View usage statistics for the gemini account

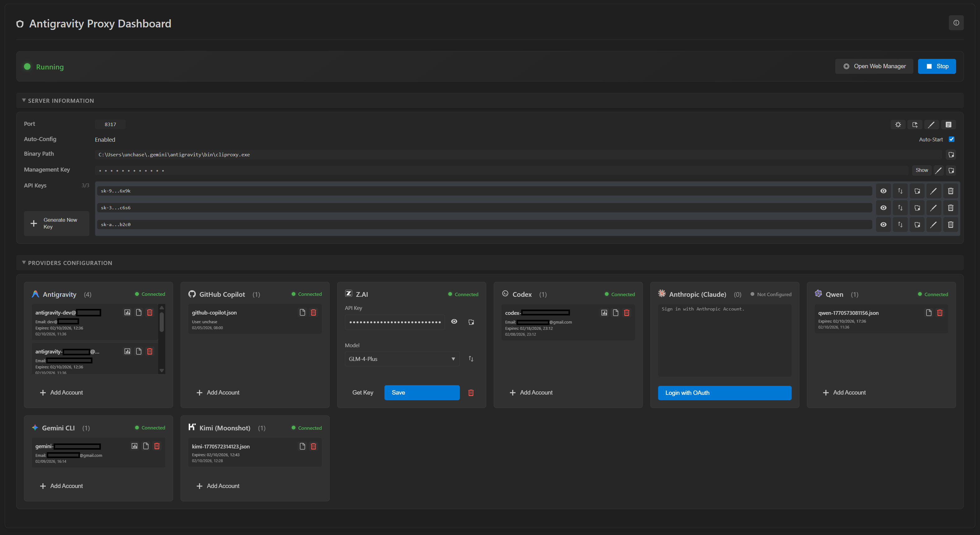(x=134, y=446)
